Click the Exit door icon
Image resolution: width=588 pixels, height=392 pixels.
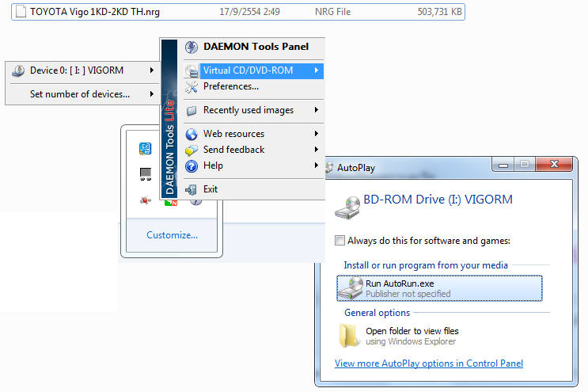191,190
